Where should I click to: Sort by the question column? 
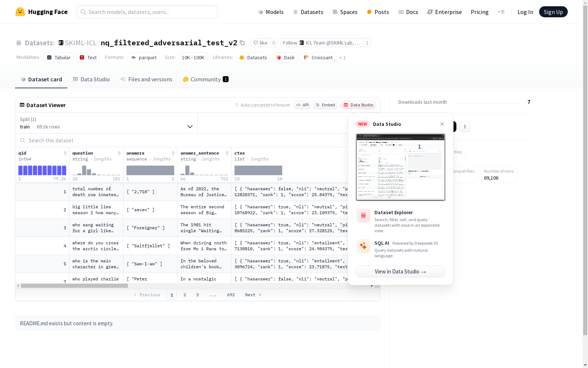[x=119, y=153]
